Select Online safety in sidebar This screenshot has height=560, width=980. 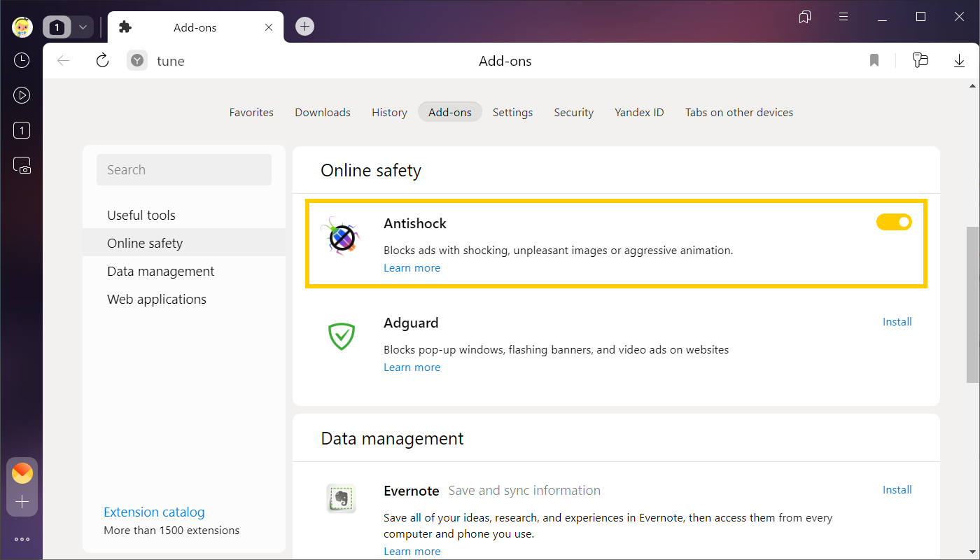(x=184, y=243)
